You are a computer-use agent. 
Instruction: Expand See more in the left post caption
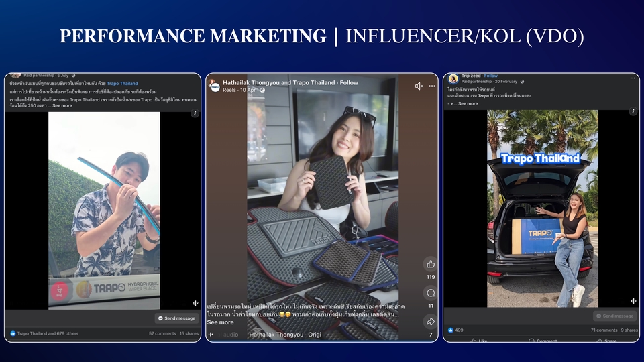62,105
